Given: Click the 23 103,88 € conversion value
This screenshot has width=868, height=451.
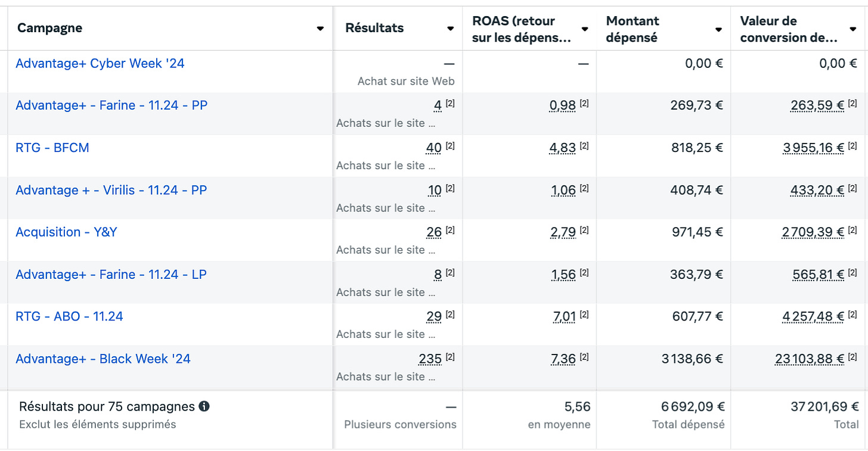Looking at the screenshot, I should [810, 359].
